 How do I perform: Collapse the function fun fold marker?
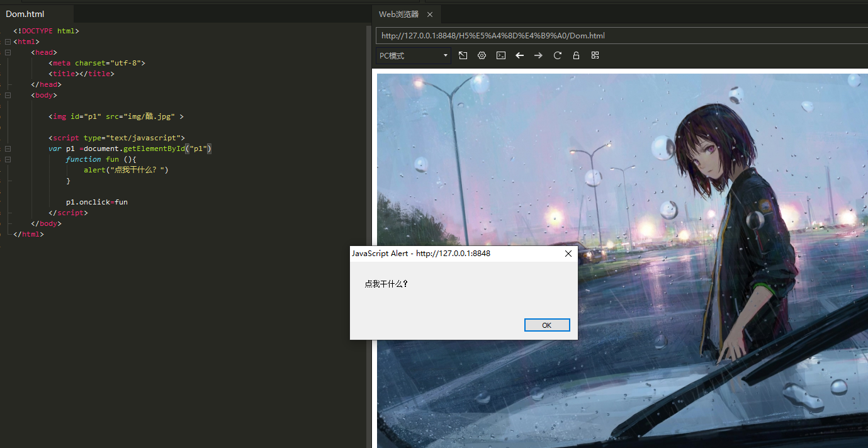coord(8,159)
